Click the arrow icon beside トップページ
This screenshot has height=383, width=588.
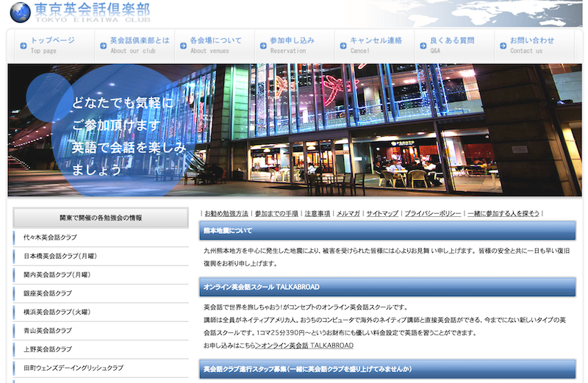click(24, 46)
